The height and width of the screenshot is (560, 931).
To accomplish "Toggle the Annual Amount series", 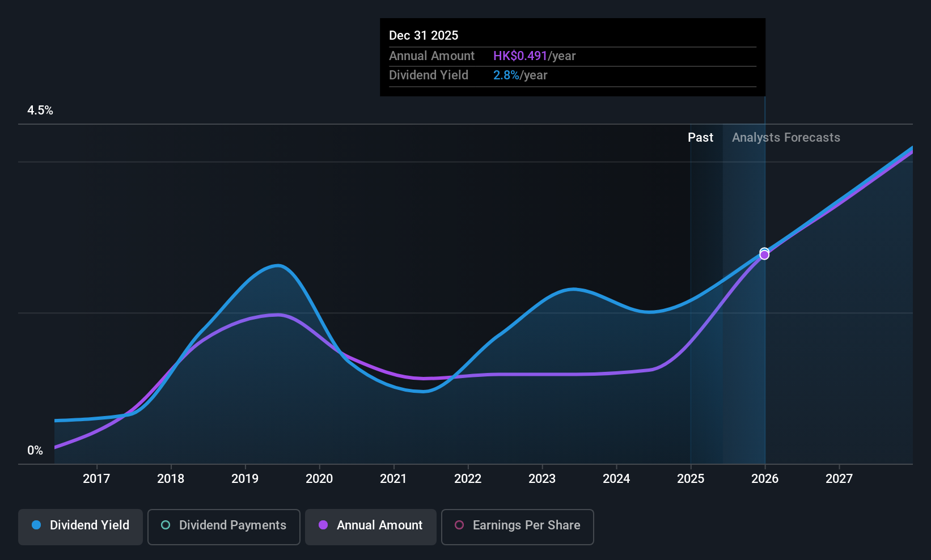I will [x=371, y=527].
